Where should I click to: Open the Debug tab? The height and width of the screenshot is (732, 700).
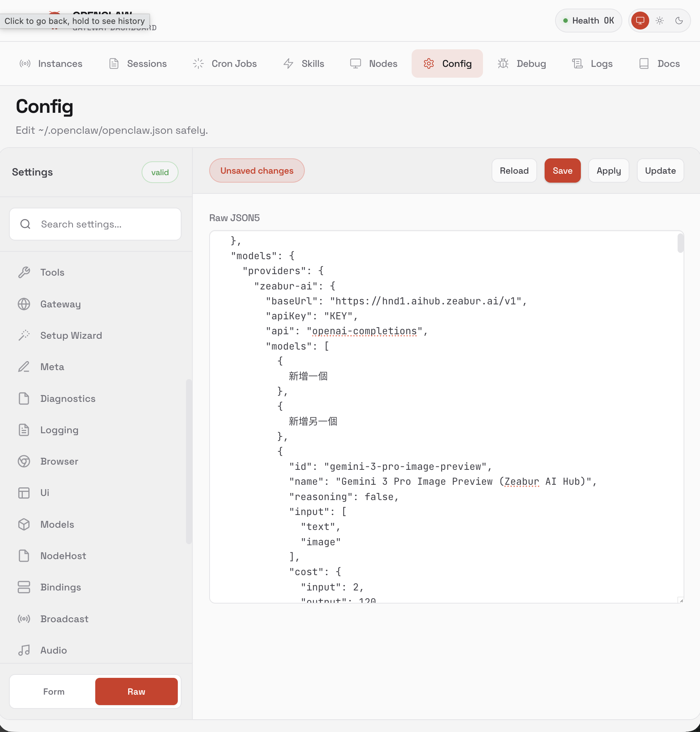point(522,63)
